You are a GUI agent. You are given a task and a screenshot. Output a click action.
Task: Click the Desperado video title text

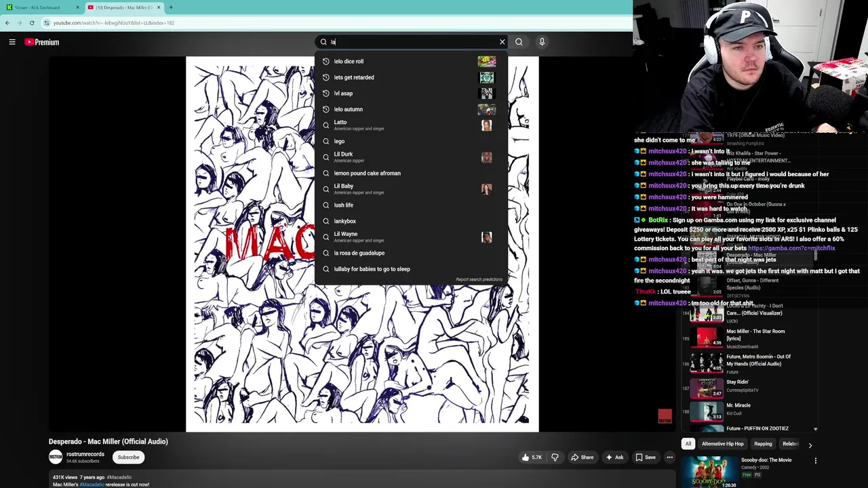point(108,442)
